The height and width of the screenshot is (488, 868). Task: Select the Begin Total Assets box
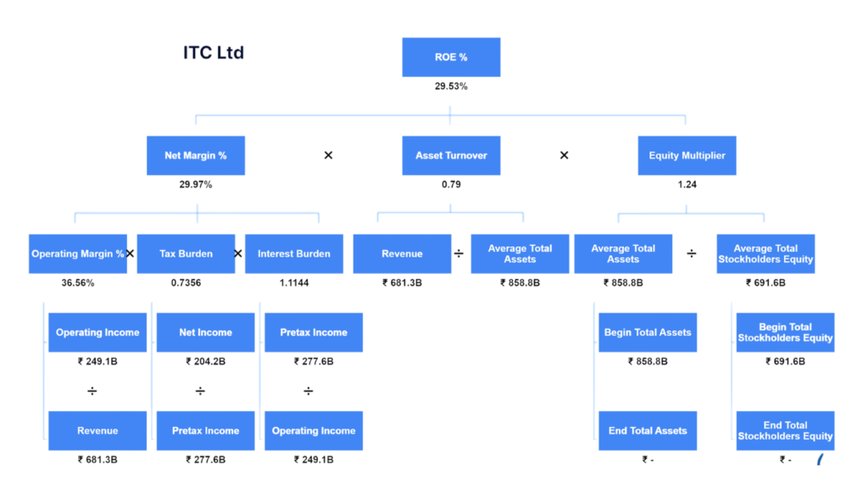click(x=648, y=332)
